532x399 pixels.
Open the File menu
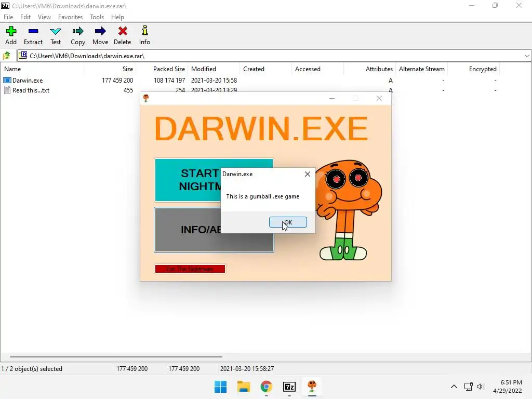(8, 17)
